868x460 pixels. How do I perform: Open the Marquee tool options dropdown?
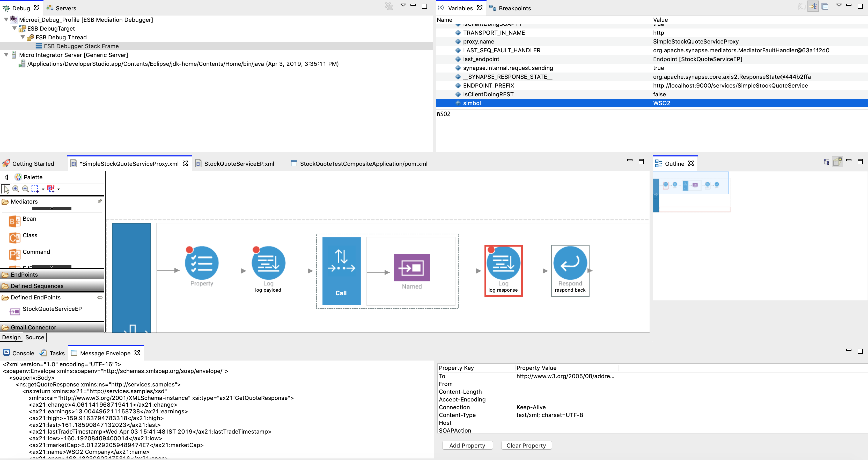[43, 189]
